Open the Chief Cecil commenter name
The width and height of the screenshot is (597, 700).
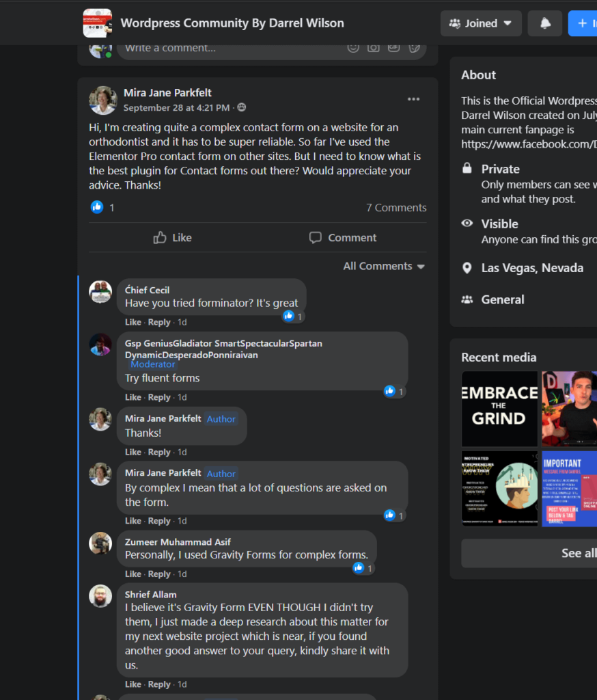point(147,290)
